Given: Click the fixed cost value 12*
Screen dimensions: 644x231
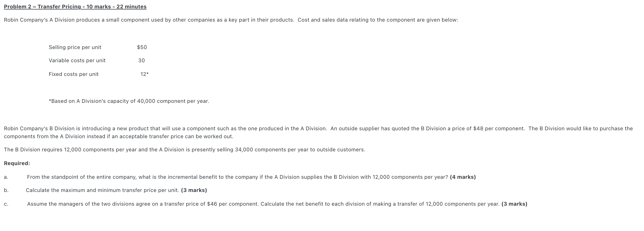Looking at the screenshot, I should pos(144,74).
